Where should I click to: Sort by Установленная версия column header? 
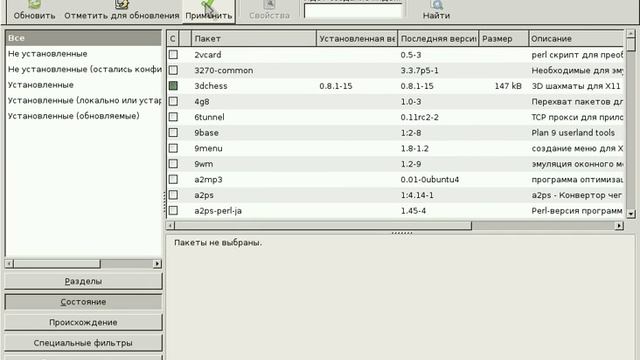357,38
